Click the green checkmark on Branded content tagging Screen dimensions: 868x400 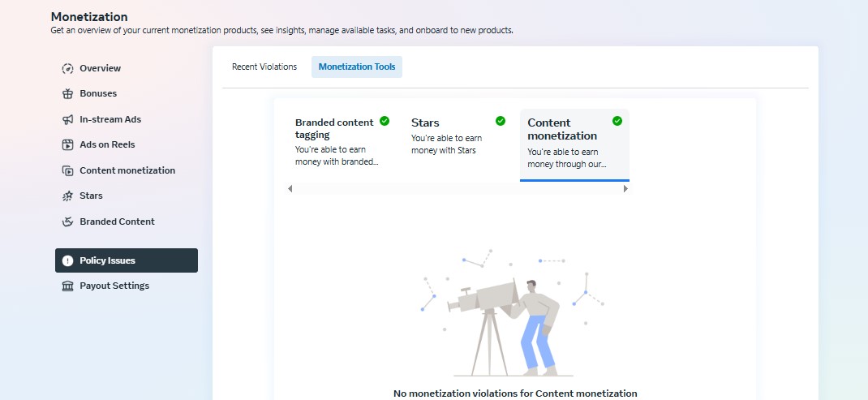[x=385, y=121]
